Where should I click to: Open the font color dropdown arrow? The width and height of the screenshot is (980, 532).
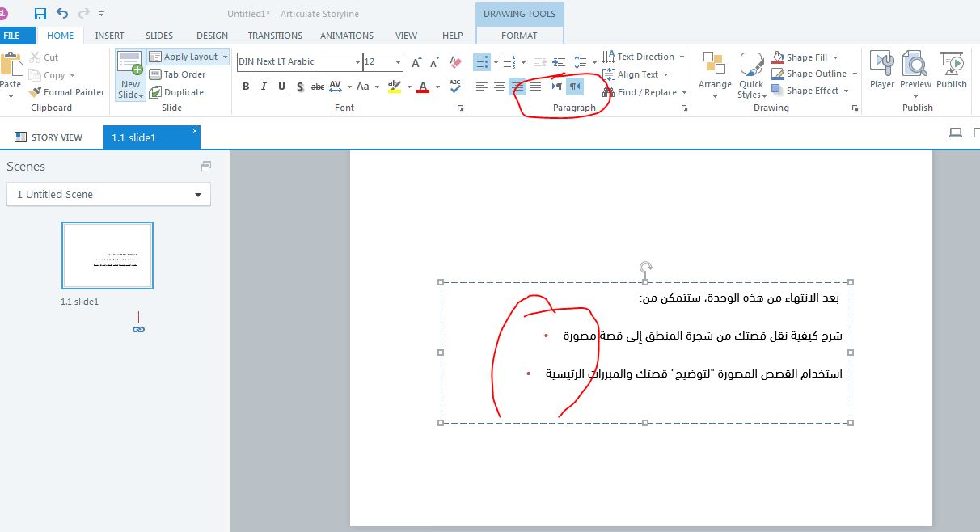click(x=437, y=87)
